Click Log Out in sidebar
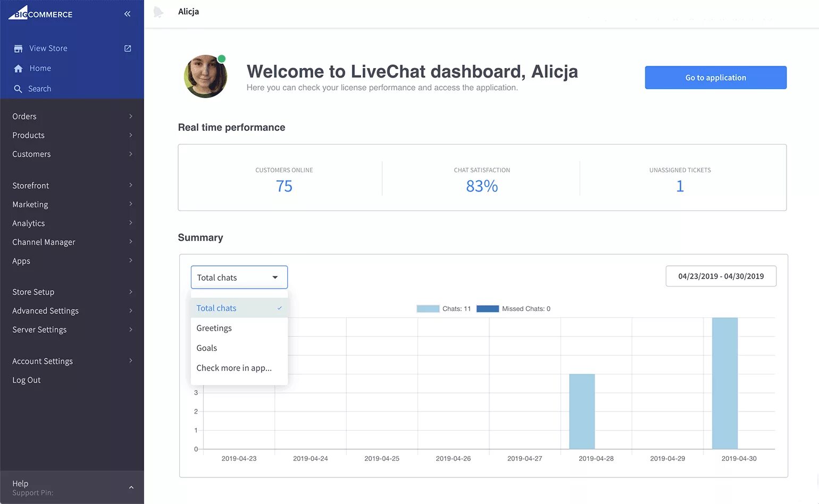Screen dimensions: 819x504 pyautogui.click(x=27, y=380)
